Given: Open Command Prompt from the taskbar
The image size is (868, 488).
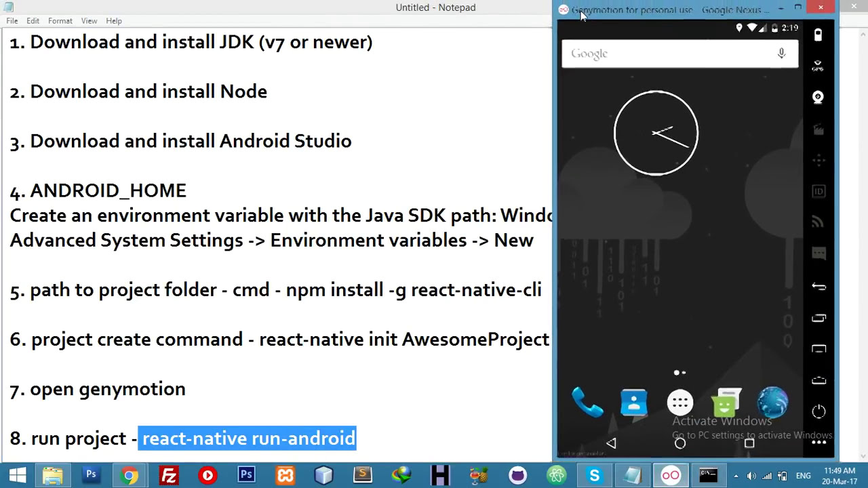Looking at the screenshot, I should (709, 476).
